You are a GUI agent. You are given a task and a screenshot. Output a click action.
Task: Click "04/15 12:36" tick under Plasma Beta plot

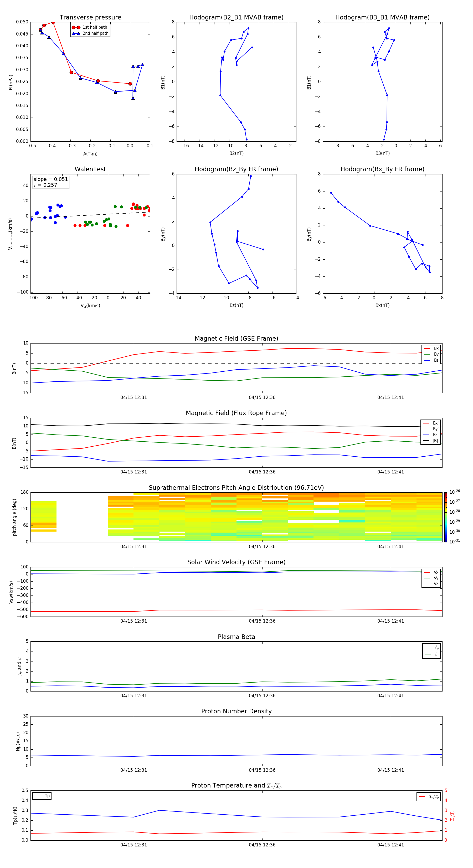[262, 695]
